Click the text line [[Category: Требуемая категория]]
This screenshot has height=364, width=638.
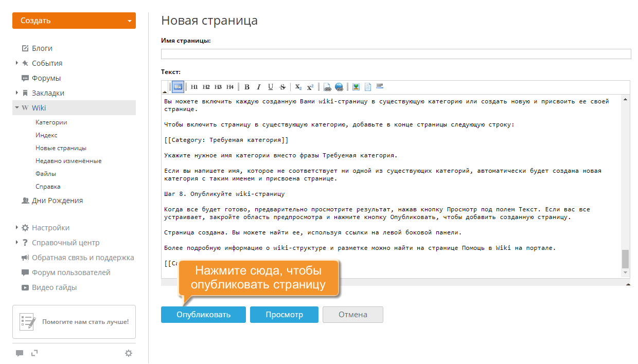pyautogui.click(x=226, y=140)
